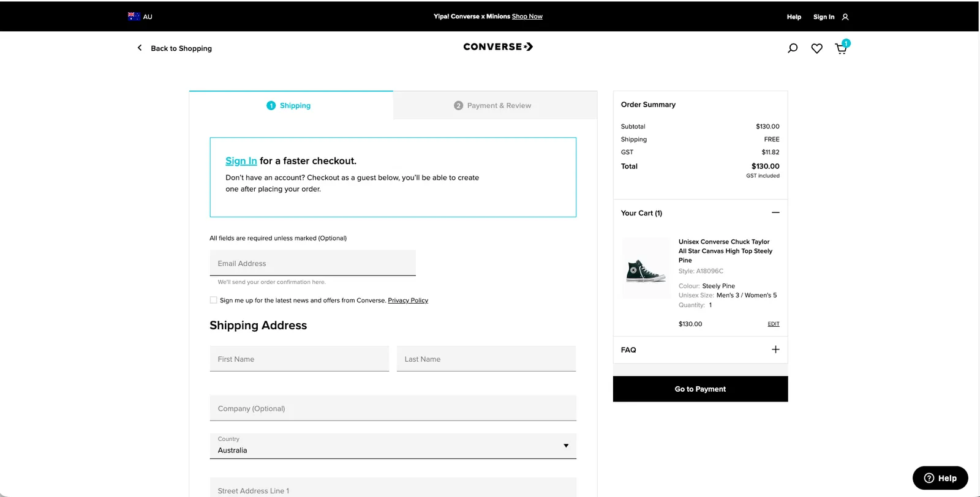Click the GST value $11.82
The height and width of the screenshot is (497, 980).
click(x=771, y=152)
